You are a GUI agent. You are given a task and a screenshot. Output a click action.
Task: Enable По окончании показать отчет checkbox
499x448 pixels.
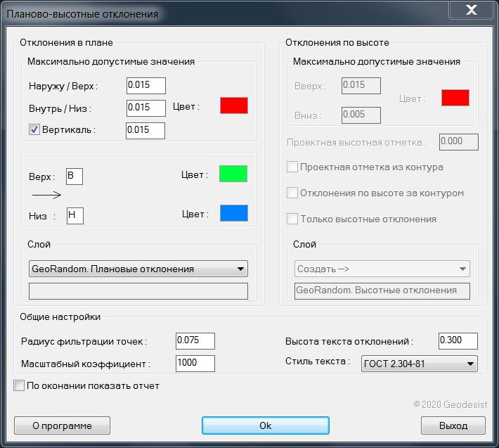click(x=19, y=385)
